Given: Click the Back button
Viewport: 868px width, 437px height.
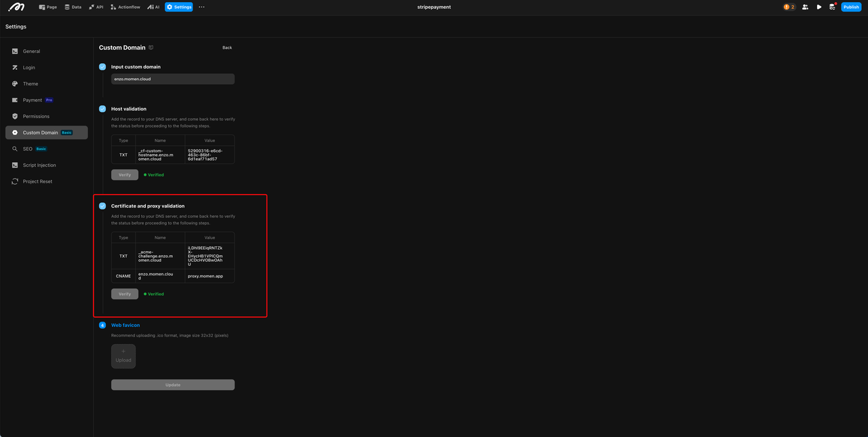Looking at the screenshot, I should (x=227, y=47).
